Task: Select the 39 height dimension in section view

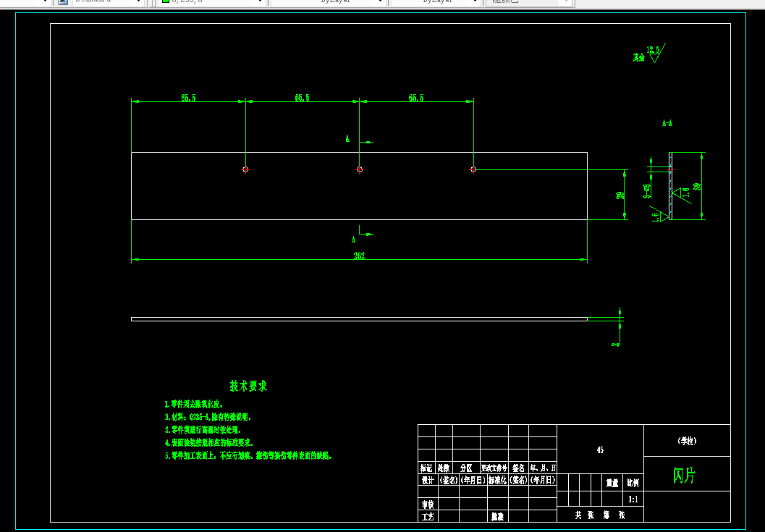Action: tap(698, 187)
